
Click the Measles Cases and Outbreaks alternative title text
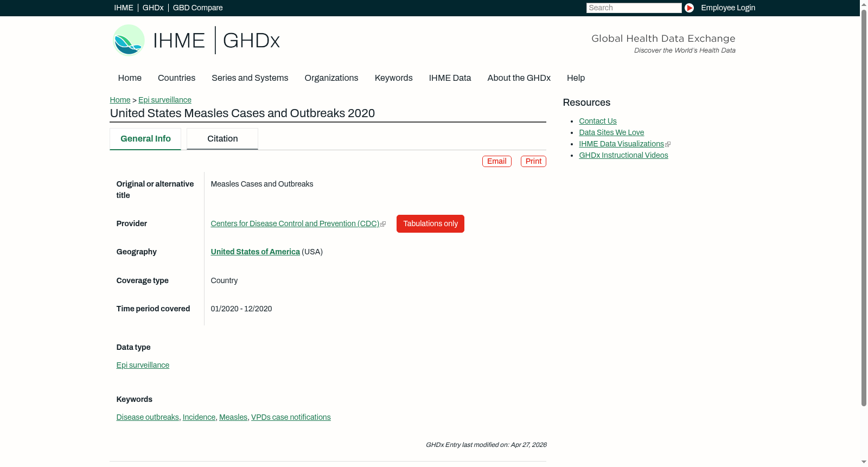[x=262, y=184]
